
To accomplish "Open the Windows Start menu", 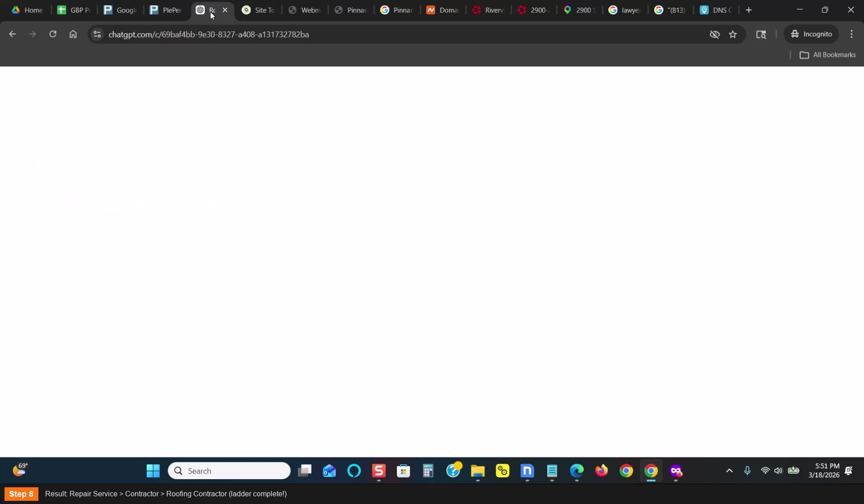I will click(x=153, y=471).
